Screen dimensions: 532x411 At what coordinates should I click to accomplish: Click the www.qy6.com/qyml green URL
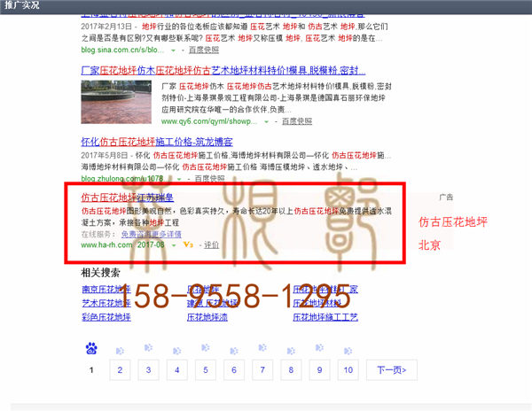209,121
